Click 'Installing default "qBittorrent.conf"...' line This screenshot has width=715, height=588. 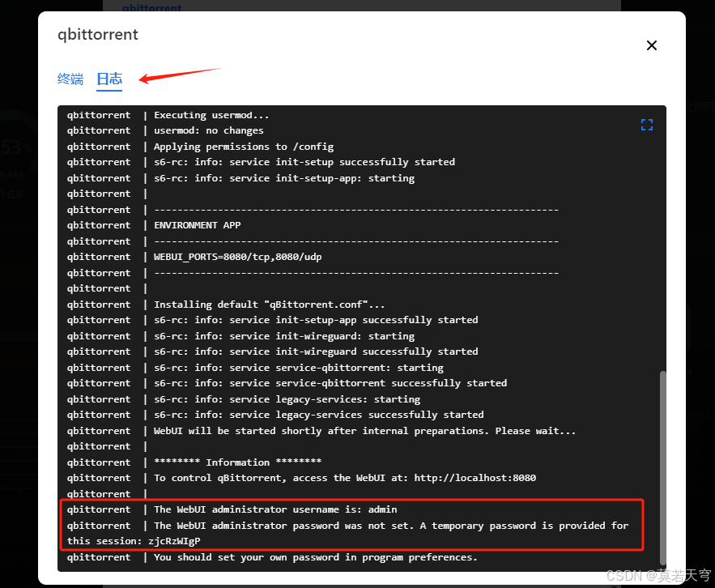point(270,305)
